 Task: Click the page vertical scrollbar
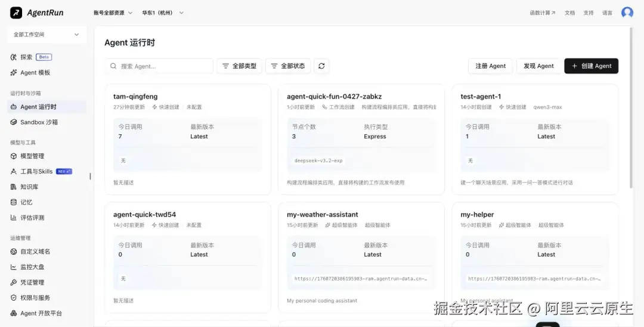coord(631,107)
